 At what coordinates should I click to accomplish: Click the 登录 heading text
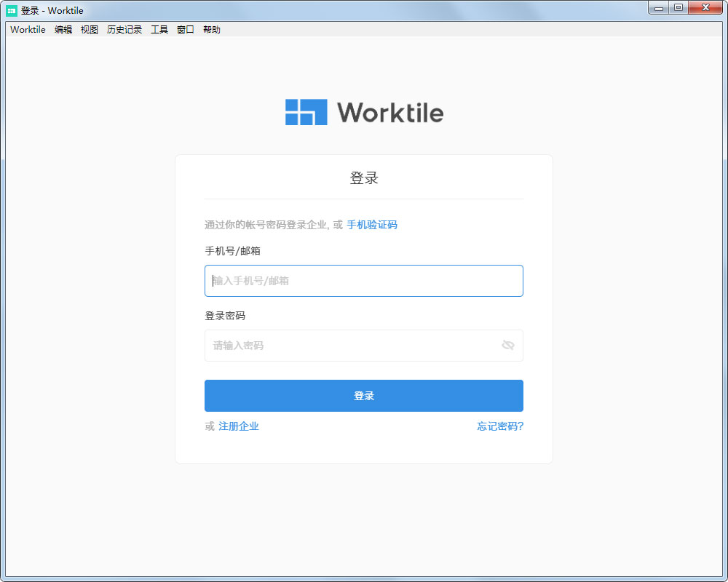364,178
